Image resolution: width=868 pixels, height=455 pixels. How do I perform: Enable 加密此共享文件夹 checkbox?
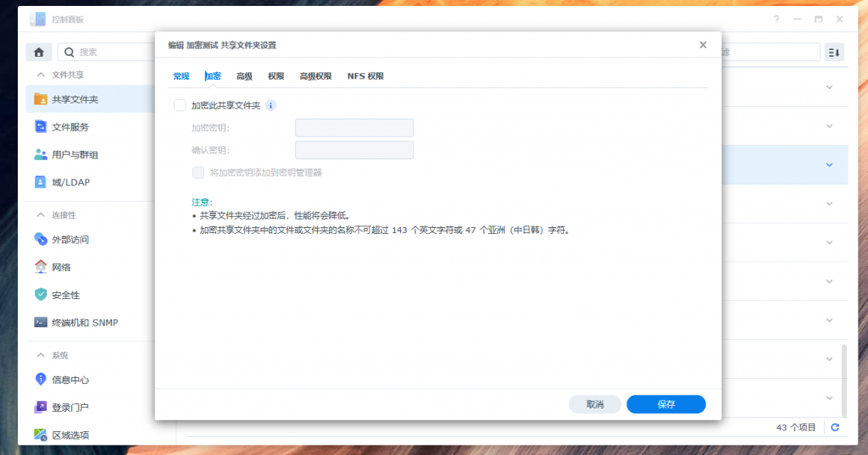[x=180, y=106]
